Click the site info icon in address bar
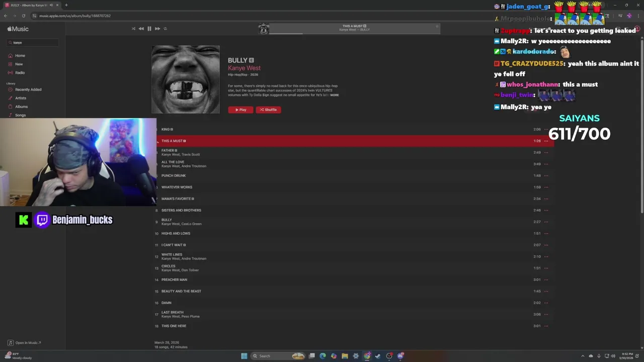Screen dimensions: 644x362 34,16
